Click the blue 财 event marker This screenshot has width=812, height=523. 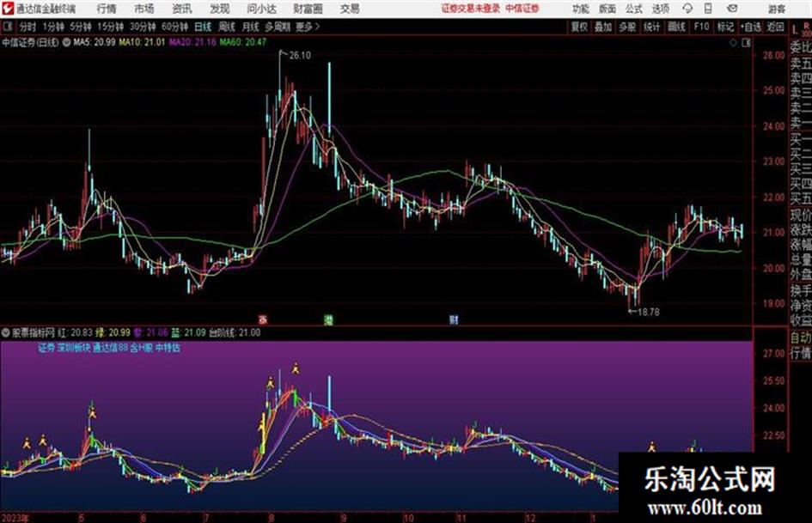point(454,319)
